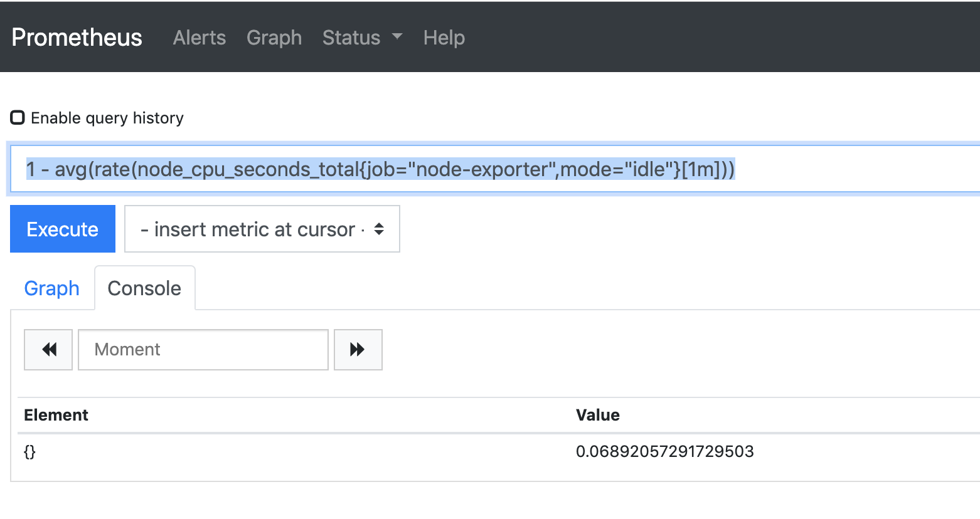Image resolution: width=980 pixels, height=519 pixels.
Task: Open the Help page
Action: click(444, 38)
